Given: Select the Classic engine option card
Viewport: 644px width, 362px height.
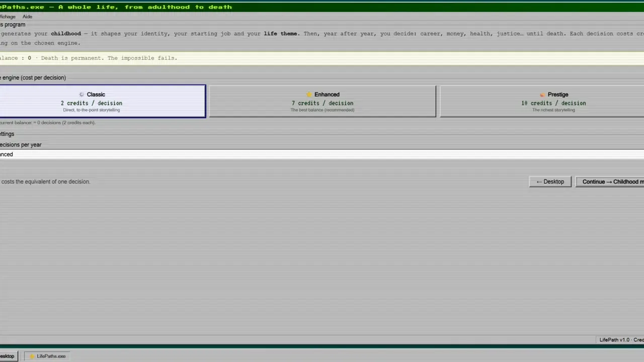Looking at the screenshot, I should click(102, 101).
